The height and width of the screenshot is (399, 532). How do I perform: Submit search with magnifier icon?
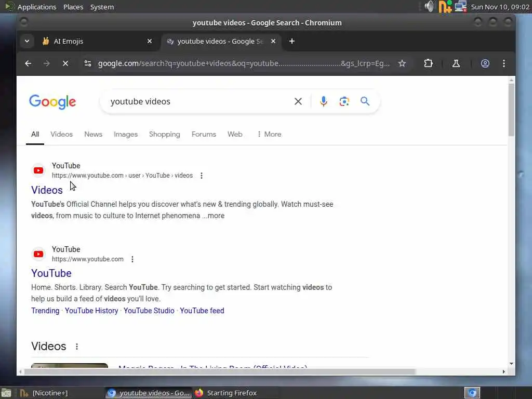365,101
